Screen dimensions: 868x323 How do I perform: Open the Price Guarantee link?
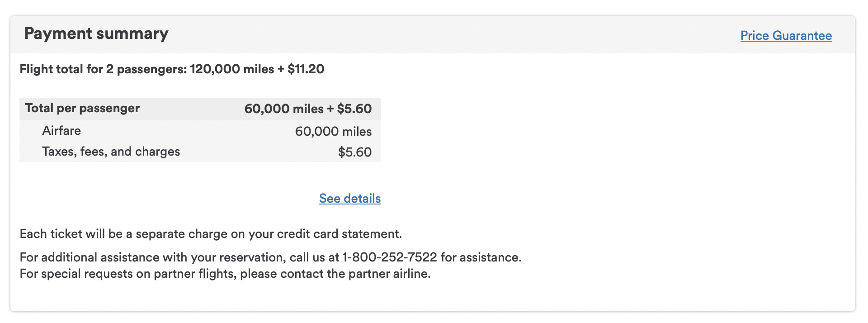[x=786, y=36]
